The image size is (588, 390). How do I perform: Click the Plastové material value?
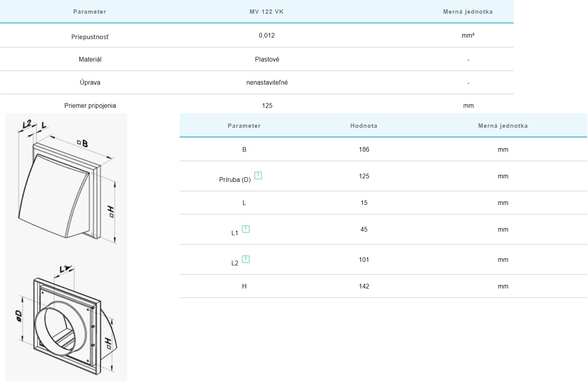click(x=267, y=60)
